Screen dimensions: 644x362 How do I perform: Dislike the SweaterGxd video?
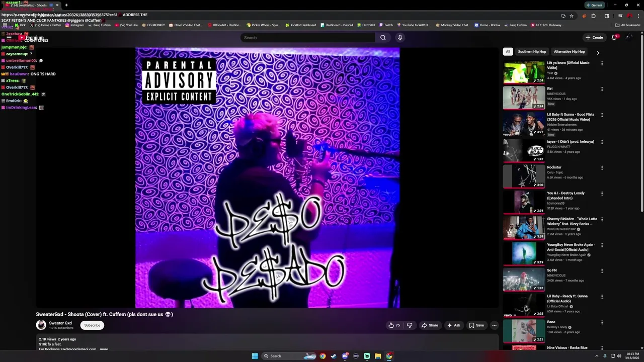click(x=410, y=325)
